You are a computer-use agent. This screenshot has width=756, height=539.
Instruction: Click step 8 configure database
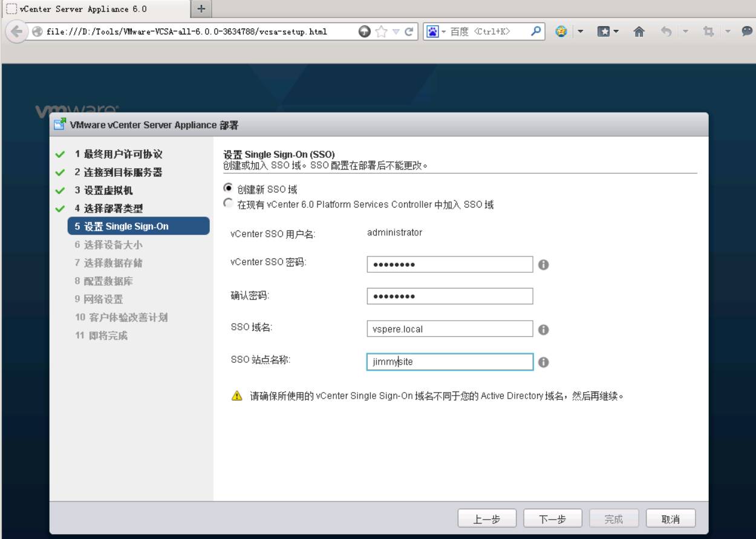[104, 281]
